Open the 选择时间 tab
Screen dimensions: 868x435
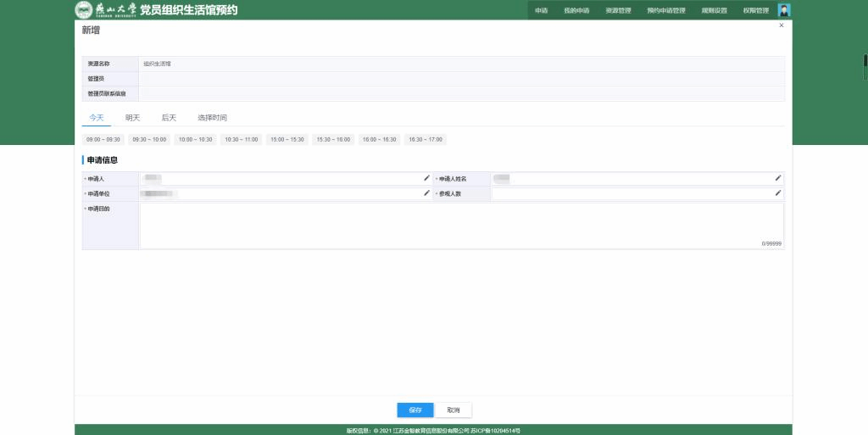212,118
